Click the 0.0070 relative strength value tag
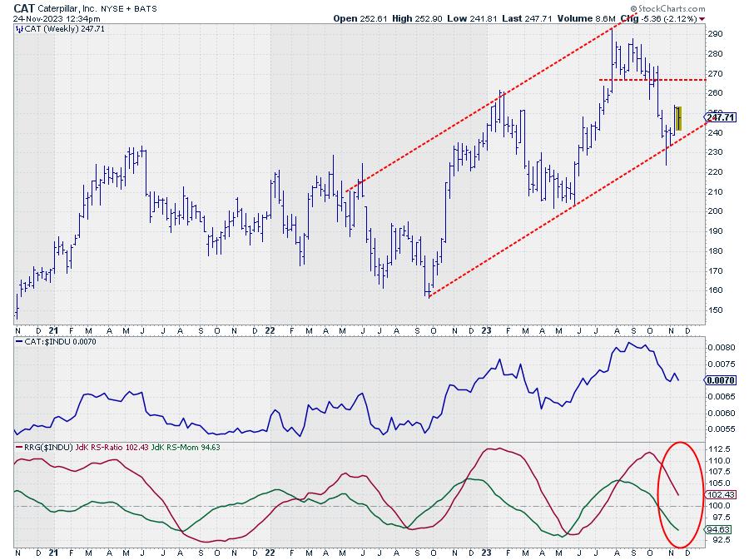749x560 pixels. (x=720, y=379)
